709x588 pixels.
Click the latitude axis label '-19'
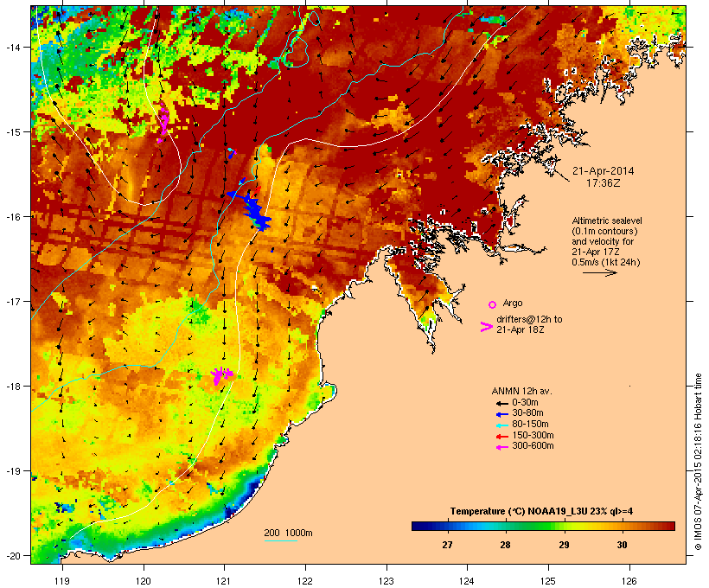coord(12,471)
